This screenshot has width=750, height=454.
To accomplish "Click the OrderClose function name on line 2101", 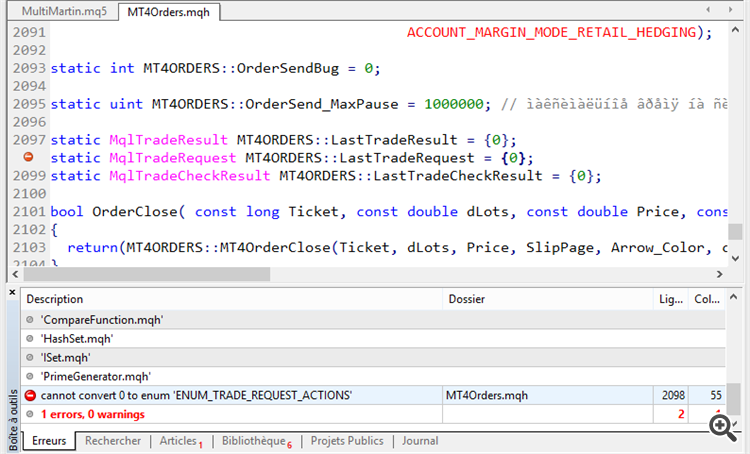I will pos(135,211).
